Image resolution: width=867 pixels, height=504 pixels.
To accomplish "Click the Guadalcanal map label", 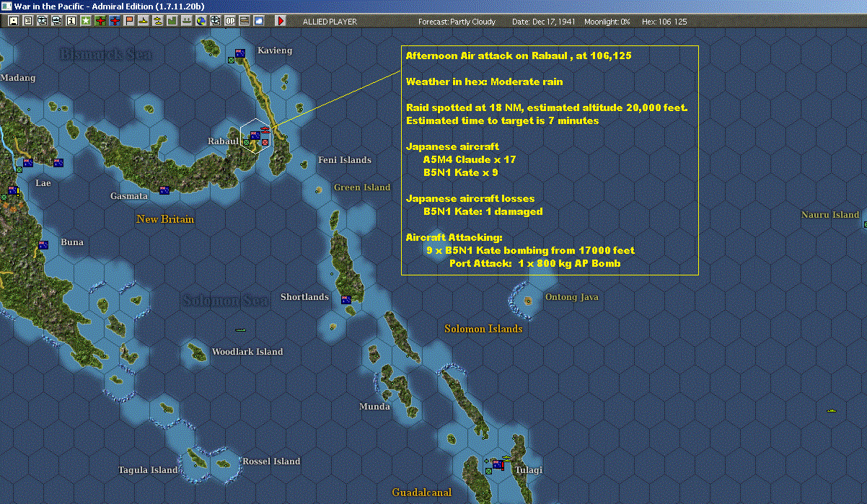I will 422,492.
